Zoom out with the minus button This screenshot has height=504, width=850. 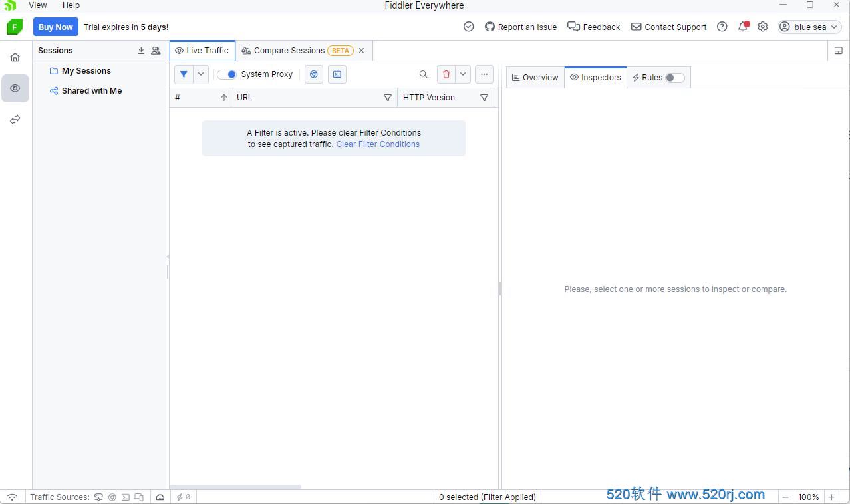coord(785,497)
